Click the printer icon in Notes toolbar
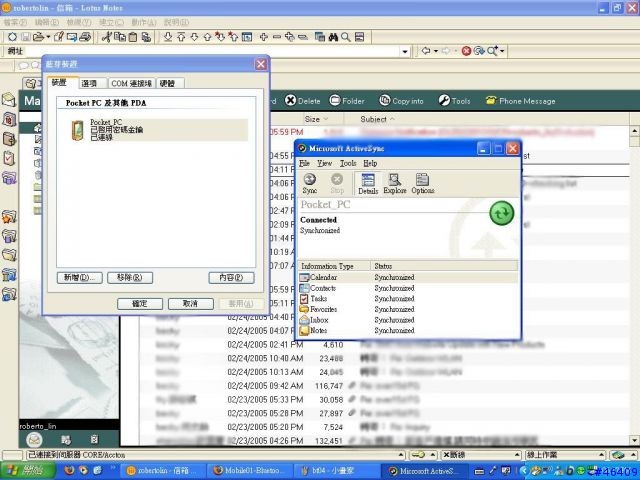This screenshot has width=640, height=480. [x=85, y=37]
